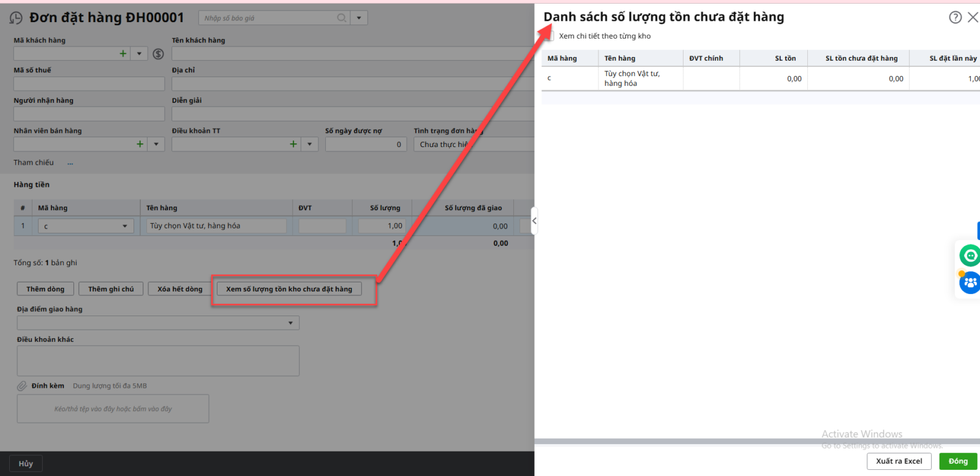Enable 'Xem chi tiết theo từng kho' checkbox
Image resolution: width=980 pixels, height=476 pixels.
[x=550, y=36]
